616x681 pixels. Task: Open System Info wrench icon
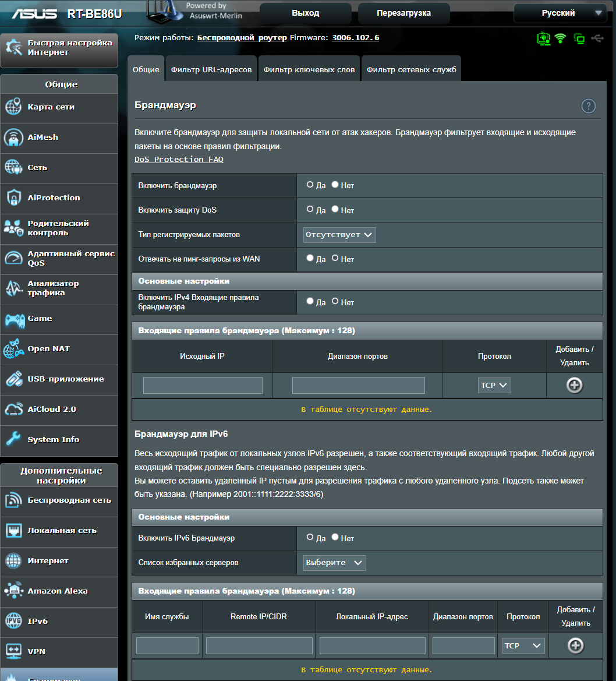pyautogui.click(x=13, y=439)
